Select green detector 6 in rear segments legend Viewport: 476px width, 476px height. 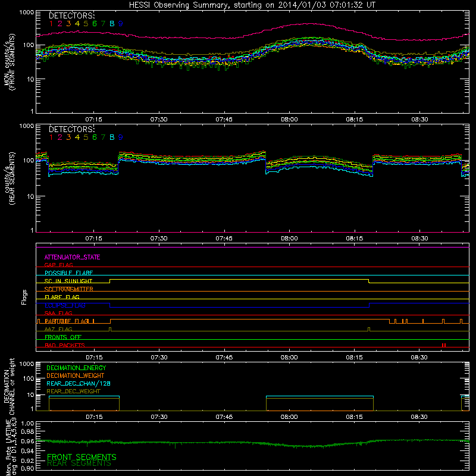click(x=95, y=137)
